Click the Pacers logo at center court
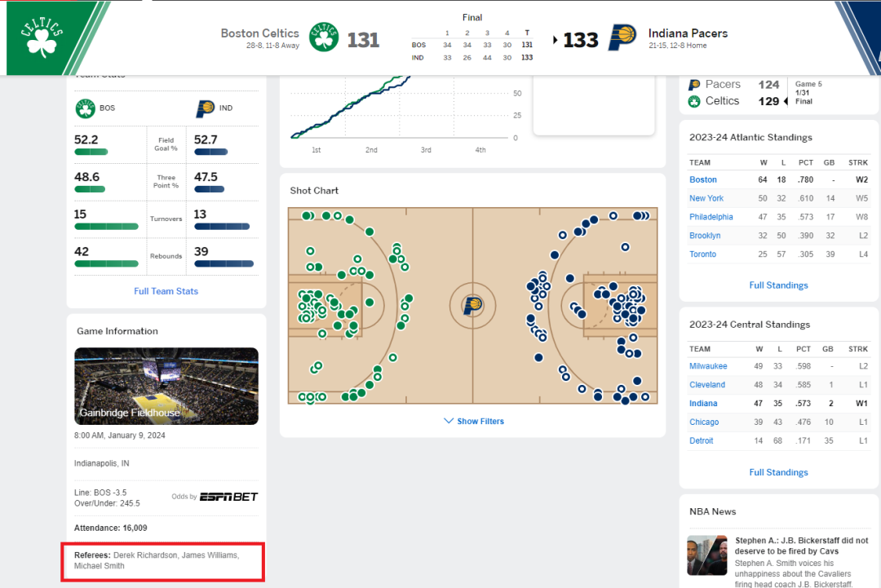Image resolution: width=881 pixels, height=588 pixels. point(472,306)
